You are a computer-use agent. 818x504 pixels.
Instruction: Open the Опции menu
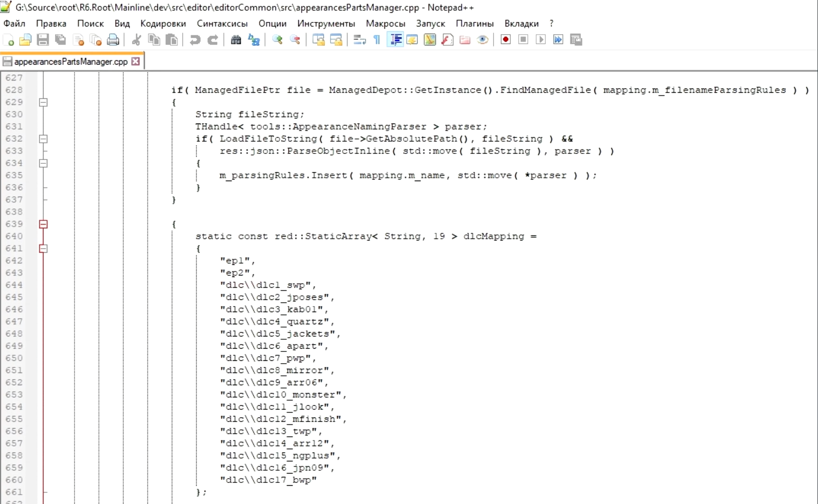pyautogui.click(x=272, y=23)
